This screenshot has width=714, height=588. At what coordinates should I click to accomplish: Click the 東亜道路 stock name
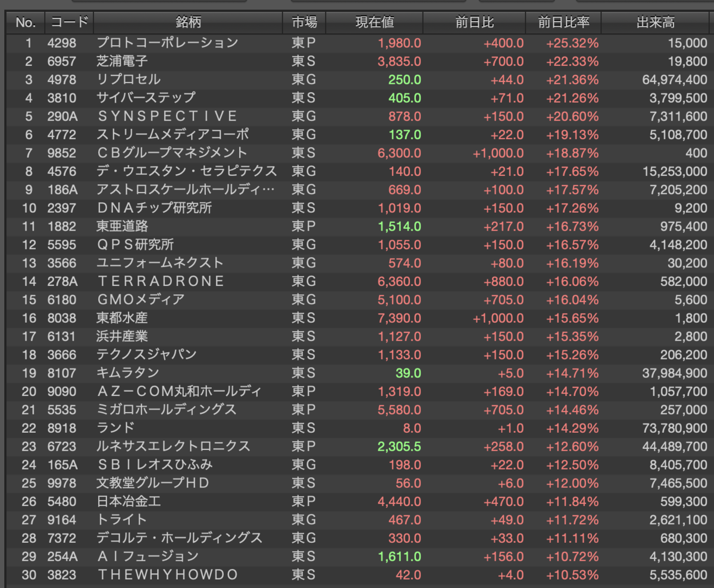click(122, 227)
